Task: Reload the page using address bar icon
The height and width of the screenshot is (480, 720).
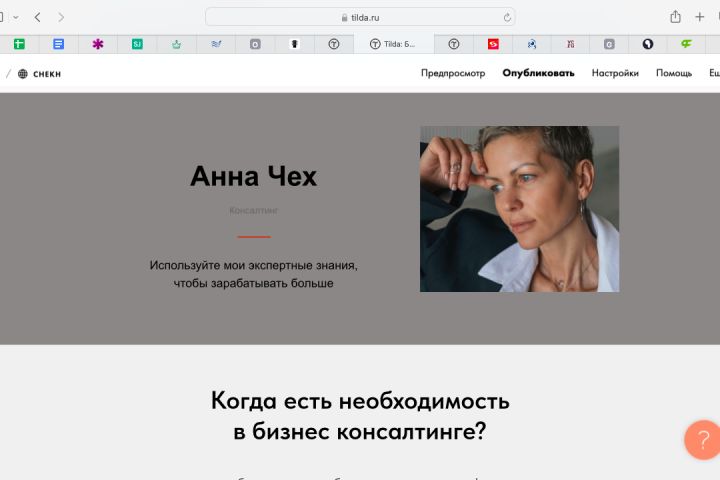Action: coord(507,17)
